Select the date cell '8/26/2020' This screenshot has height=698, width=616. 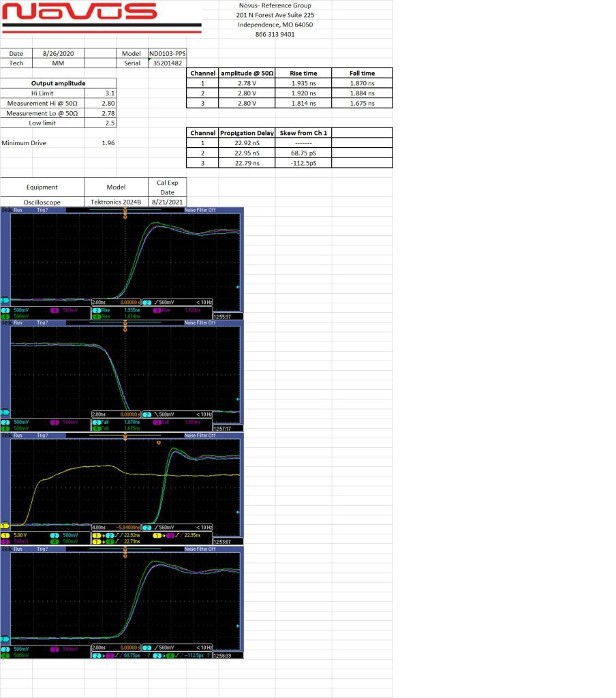point(59,53)
